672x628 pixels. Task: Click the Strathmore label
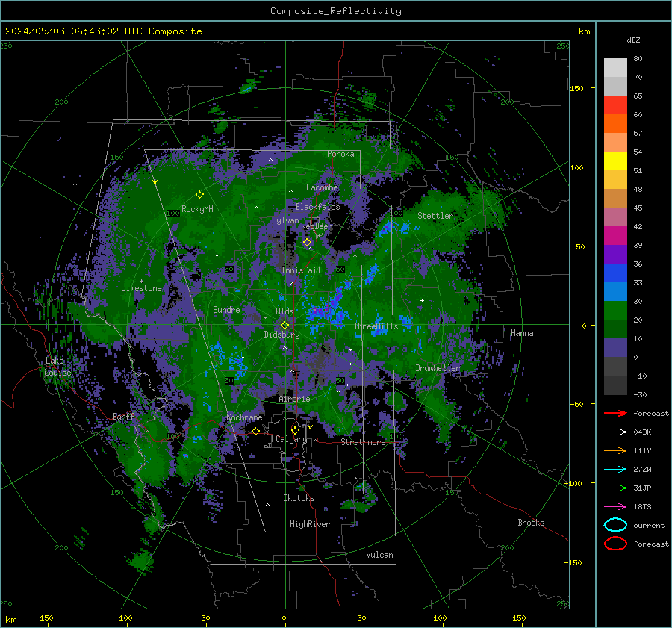coord(364,442)
